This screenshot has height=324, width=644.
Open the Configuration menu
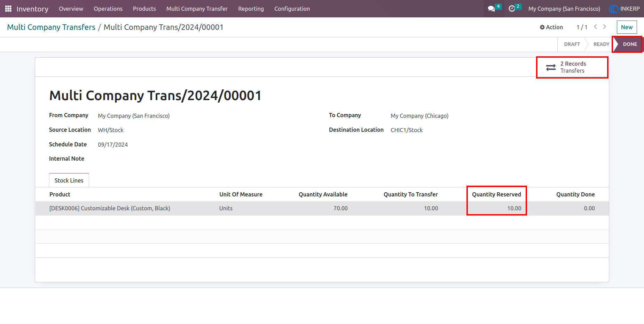pos(292,9)
